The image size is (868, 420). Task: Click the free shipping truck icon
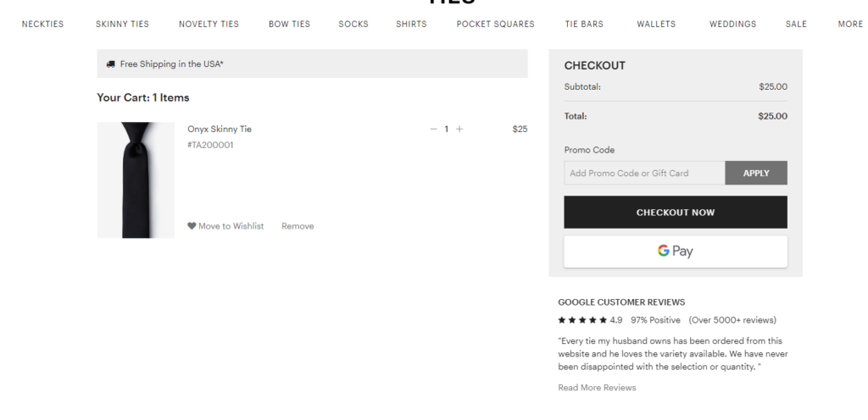coord(111,64)
